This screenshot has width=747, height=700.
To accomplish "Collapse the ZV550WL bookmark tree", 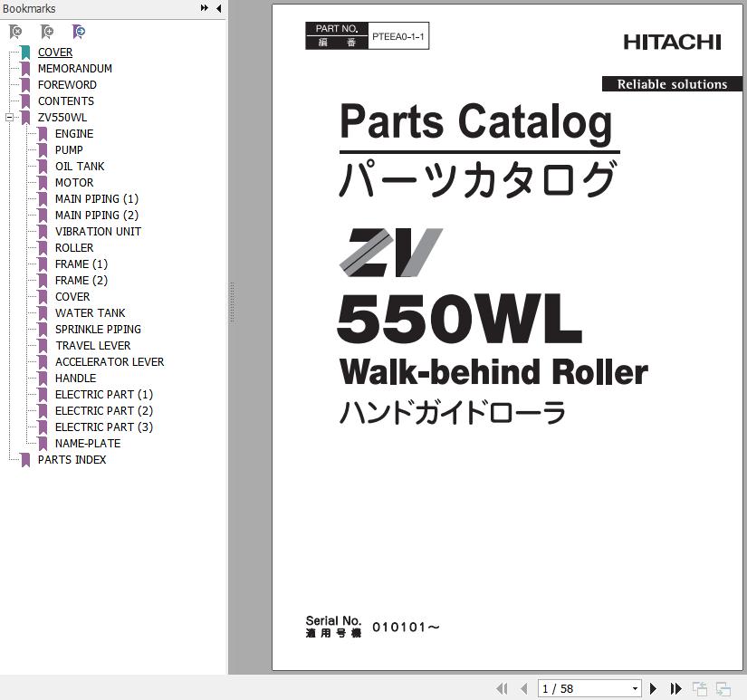I will (9, 117).
